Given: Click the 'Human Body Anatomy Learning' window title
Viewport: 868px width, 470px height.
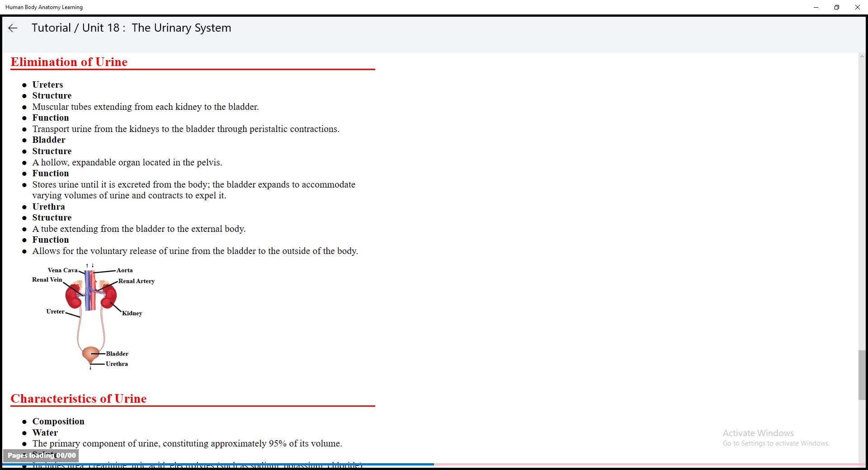Looking at the screenshot, I should pos(44,7).
